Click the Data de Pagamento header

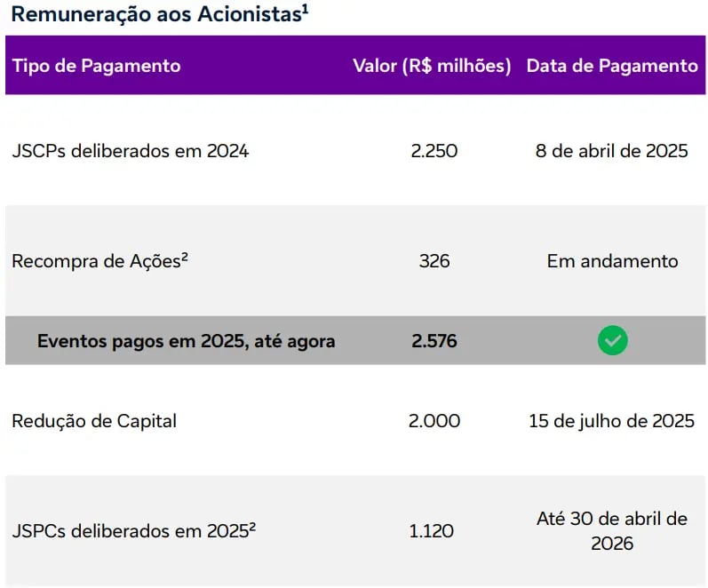612,66
